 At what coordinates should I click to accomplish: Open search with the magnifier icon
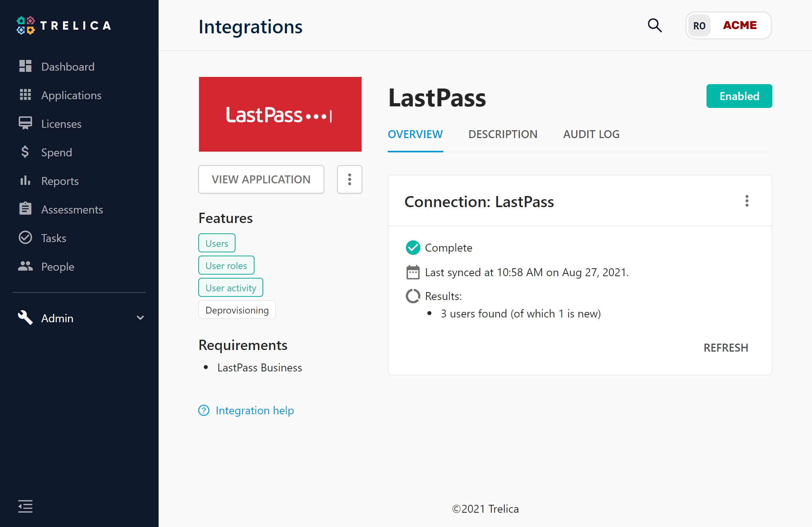655,25
